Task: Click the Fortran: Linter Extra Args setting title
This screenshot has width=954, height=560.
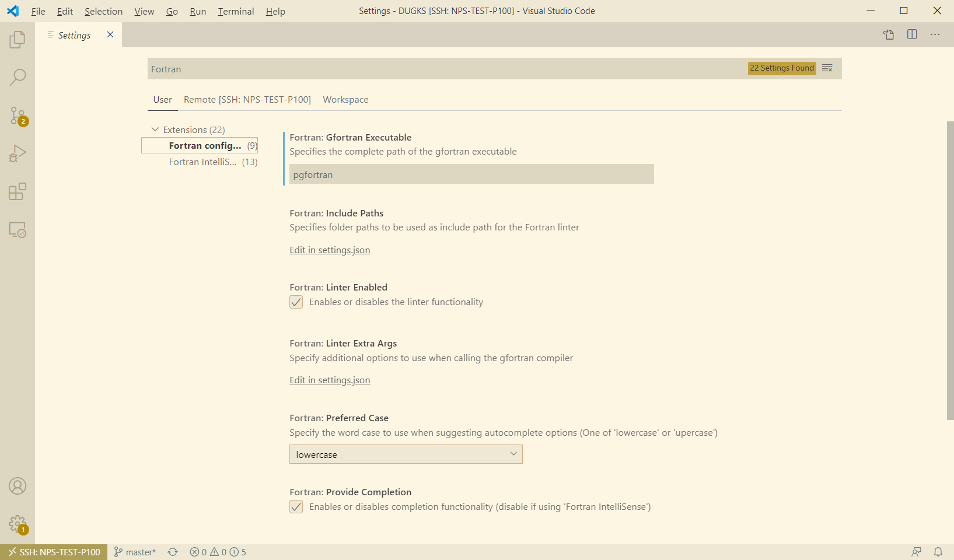Action: [343, 344]
